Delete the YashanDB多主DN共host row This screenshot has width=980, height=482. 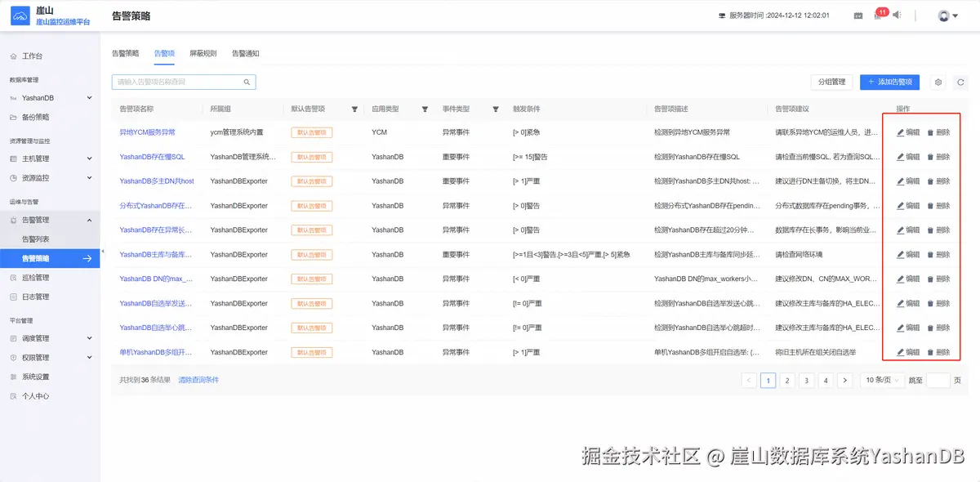point(938,181)
